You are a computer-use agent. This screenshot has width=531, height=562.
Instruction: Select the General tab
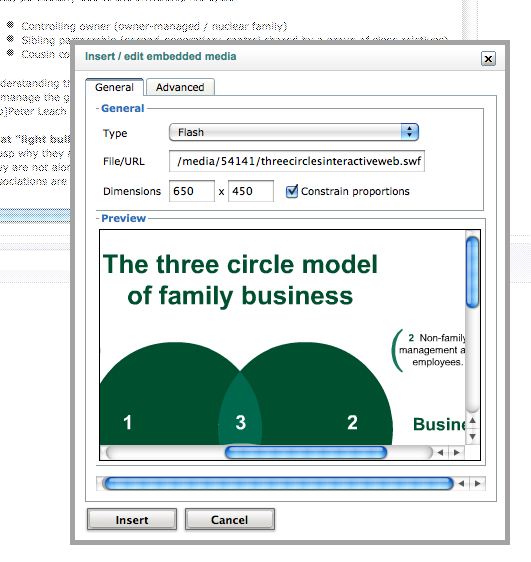click(114, 87)
